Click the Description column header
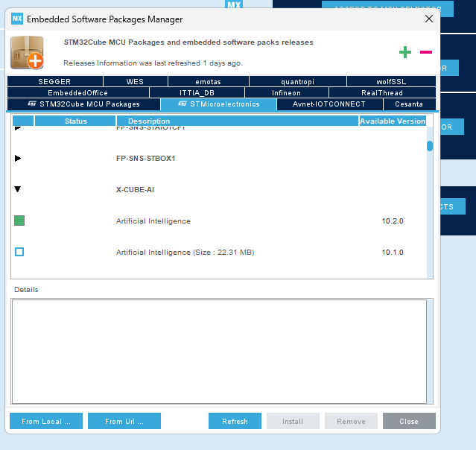This screenshot has width=476, height=450. click(x=238, y=121)
